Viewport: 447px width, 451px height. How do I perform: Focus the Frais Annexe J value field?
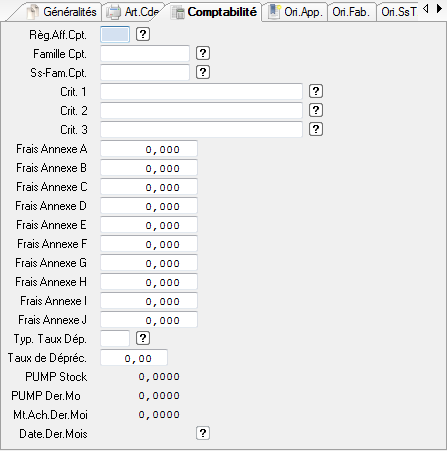(149, 320)
